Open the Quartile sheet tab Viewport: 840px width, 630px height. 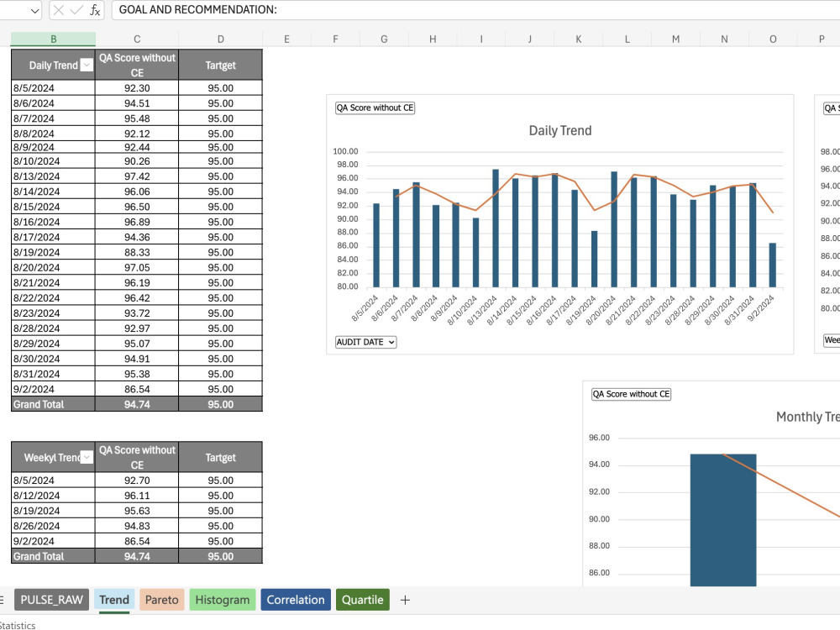click(363, 600)
